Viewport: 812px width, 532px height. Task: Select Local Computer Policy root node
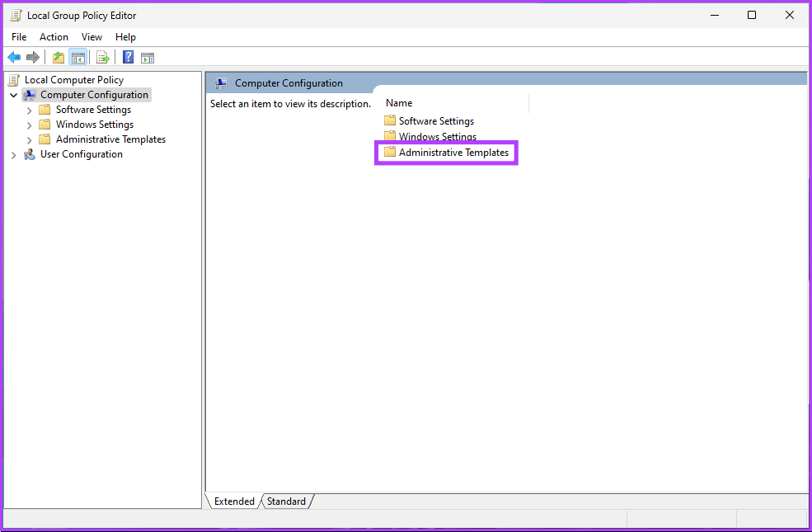(74, 80)
